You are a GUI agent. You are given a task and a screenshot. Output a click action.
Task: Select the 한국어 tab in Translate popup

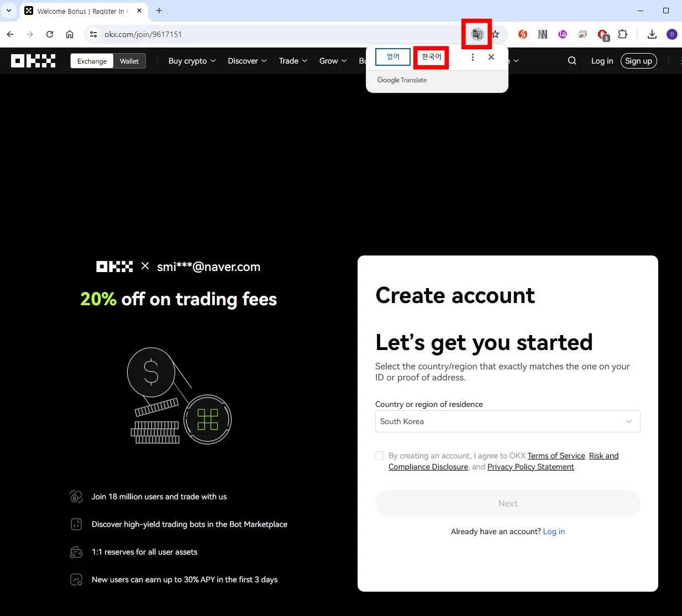[431, 57]
